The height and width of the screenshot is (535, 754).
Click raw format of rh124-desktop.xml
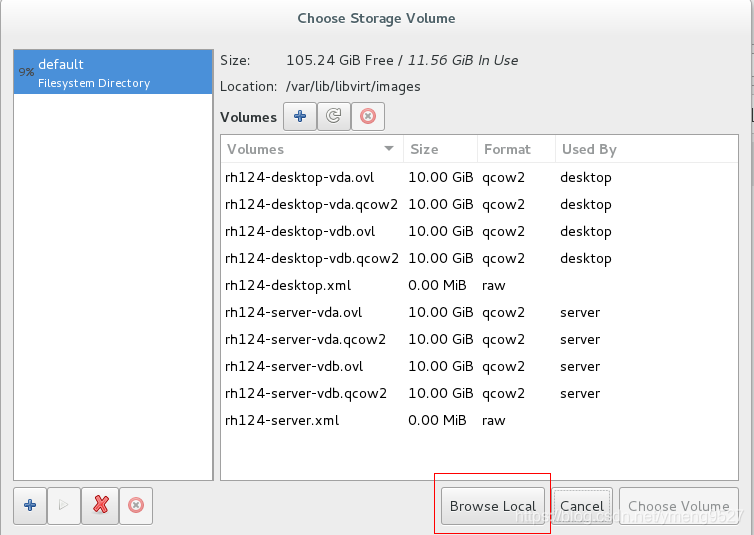coord(494,286)
